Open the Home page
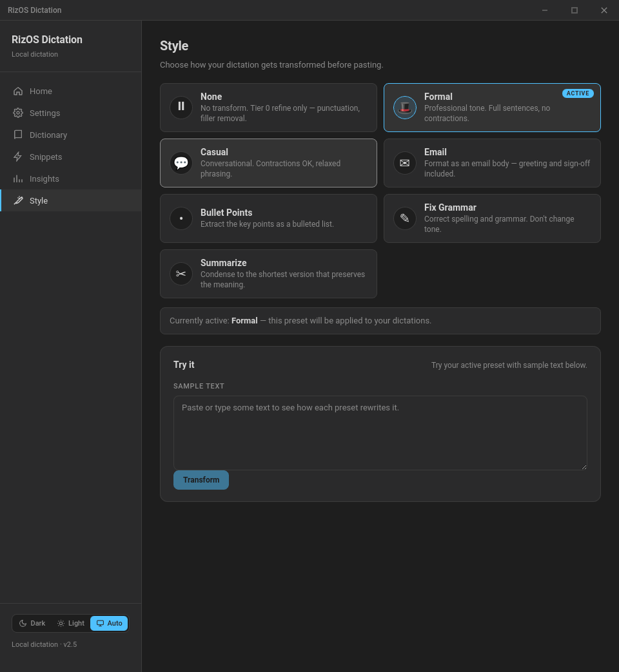619x672 pixels. point(71,91)
